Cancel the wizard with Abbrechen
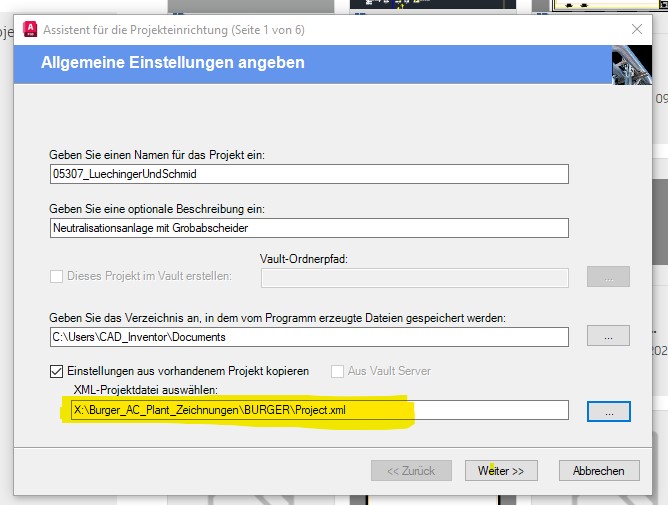Screen dimensions: 668x505 pyautogui.click(x=599, y=470)
